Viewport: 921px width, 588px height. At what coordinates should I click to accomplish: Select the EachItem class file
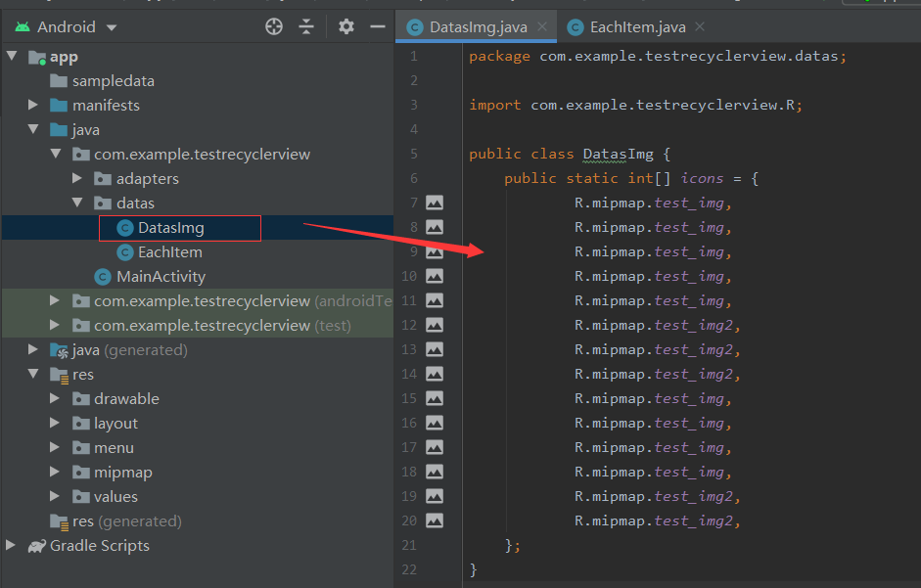pyautogui.click(x=169, y=252)
